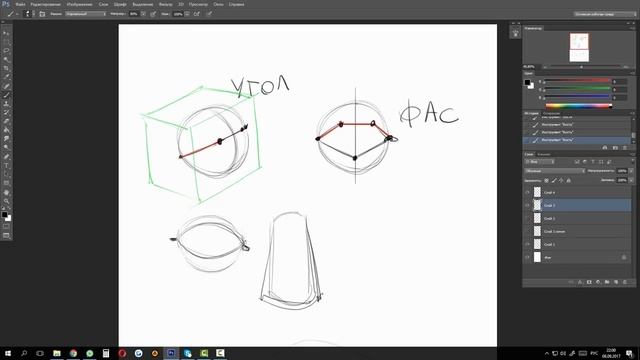
Task: Show the Слой 1 копия layer
Action: 527,231
